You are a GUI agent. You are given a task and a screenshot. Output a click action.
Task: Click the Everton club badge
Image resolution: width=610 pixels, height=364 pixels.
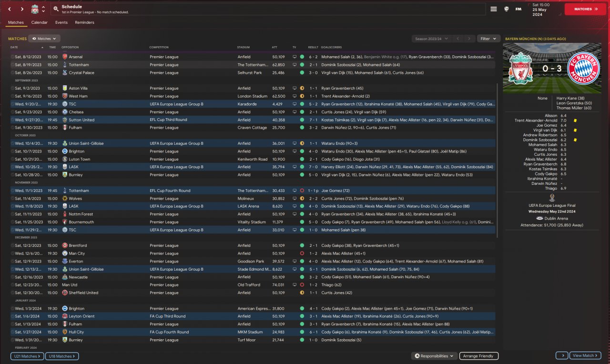(65, 262)
